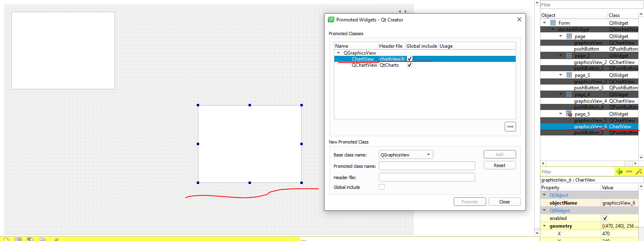Sort promoted classes by Name column
The height and width of the screenshot is (241, 644).
click(356, 46)
